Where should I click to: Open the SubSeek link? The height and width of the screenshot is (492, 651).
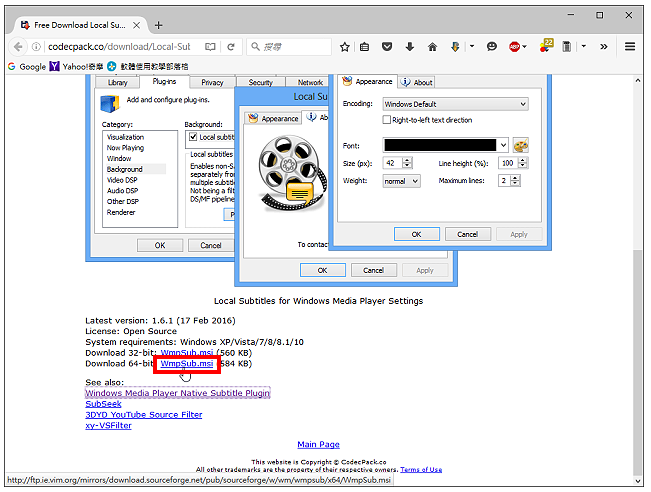(x=103, y=404)
